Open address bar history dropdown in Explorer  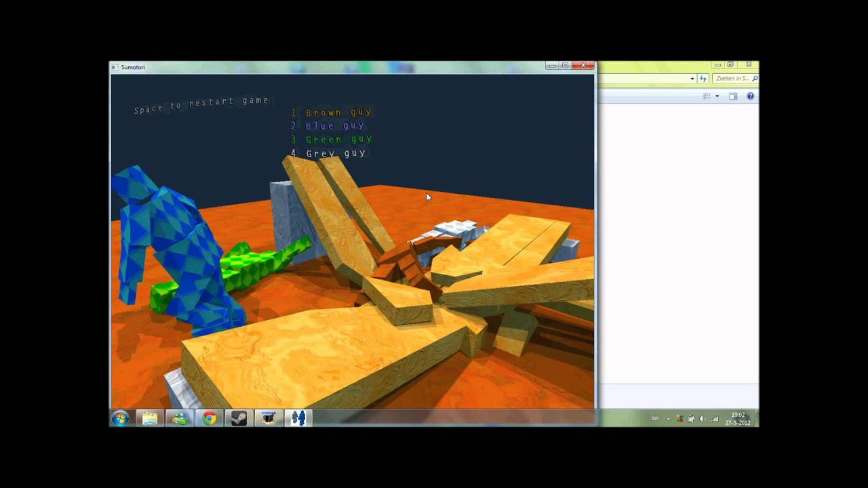coord(692,79)
